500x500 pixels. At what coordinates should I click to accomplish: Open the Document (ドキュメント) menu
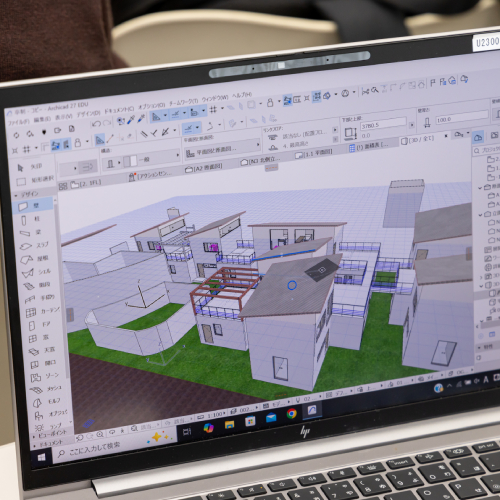pos(119,110)
